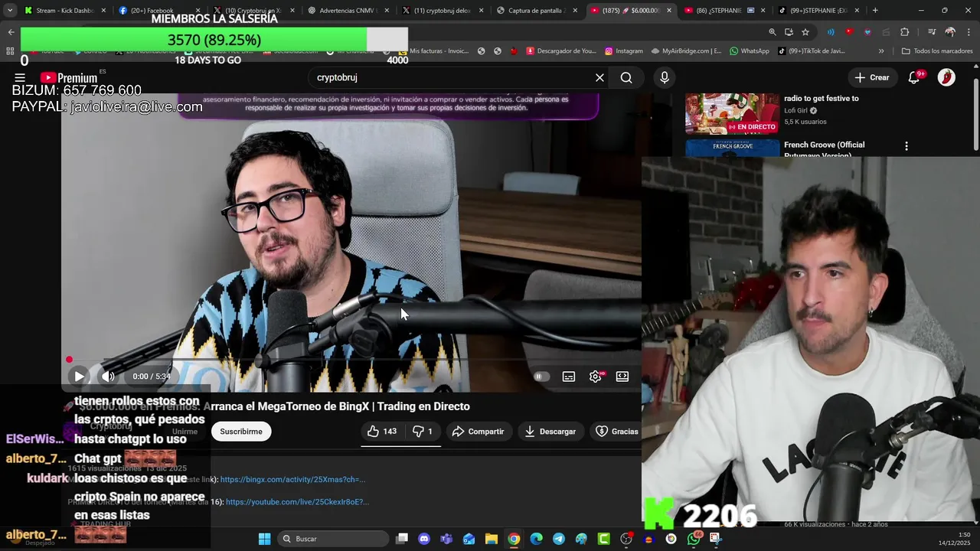Image resolution: width=980 pixels, height=551 pixels.
Task: Open options for French Groove video
Action: click(906, 146)
